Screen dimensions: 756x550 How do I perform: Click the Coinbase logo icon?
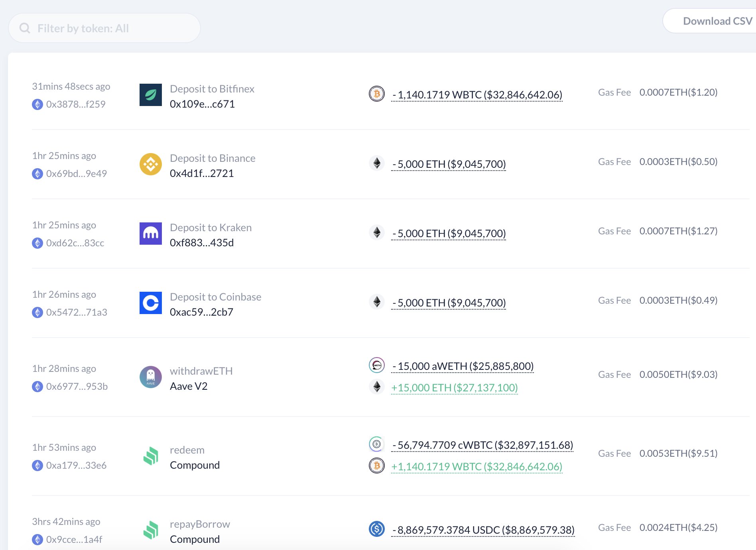pyautogui.click(x=150, y=303)
